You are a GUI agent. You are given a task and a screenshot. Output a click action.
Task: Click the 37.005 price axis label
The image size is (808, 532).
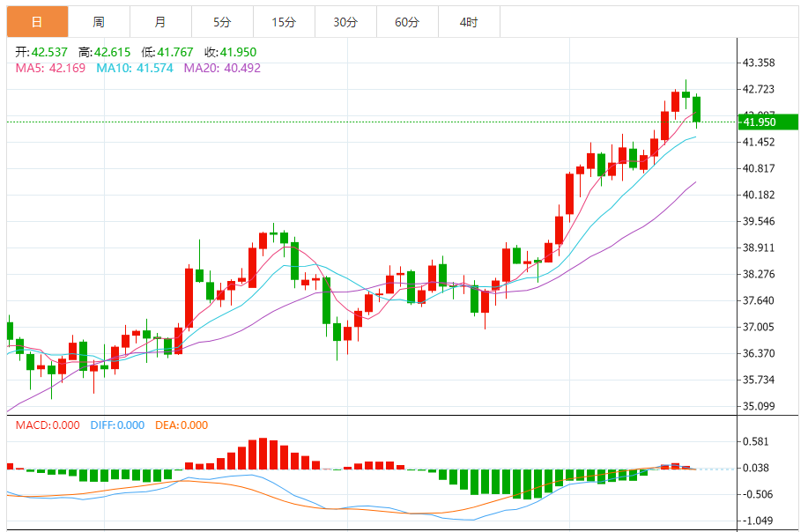pyautogui.click(x=759, y=327)
